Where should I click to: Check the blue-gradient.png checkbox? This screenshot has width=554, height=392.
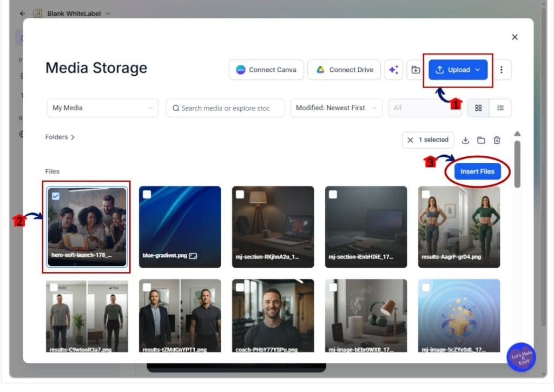147,194
